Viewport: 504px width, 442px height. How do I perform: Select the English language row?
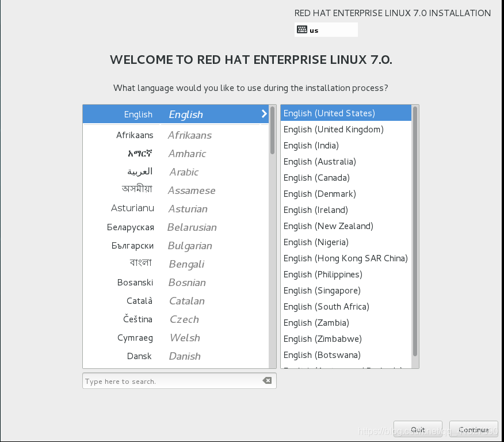click(175, 114)
